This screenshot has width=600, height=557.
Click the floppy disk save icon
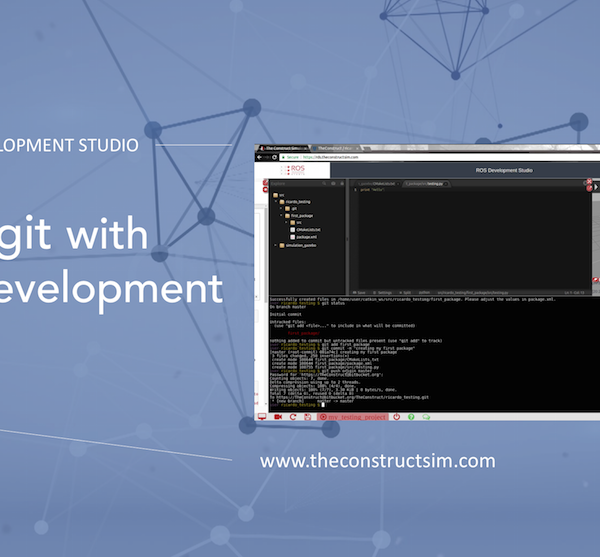point(308,417)
